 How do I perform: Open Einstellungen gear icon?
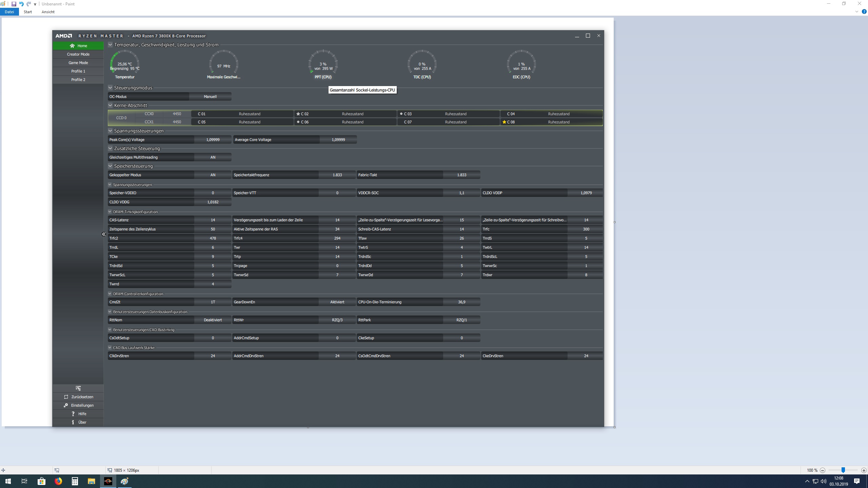click(x=66, y=405)
